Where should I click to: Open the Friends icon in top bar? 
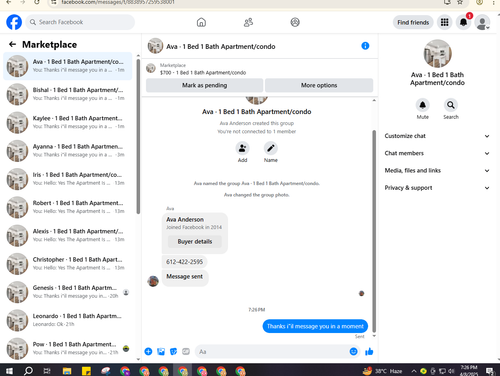click(x=248, y=22)
